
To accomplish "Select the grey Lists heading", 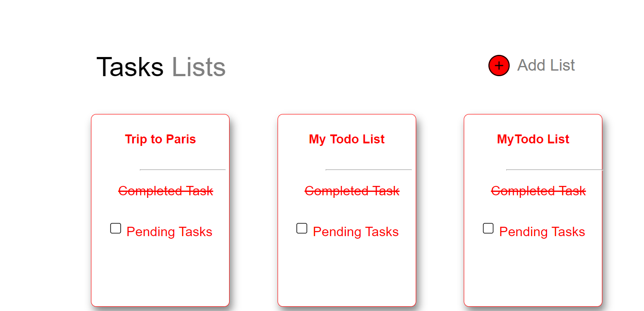I will [x=199, y=67].
